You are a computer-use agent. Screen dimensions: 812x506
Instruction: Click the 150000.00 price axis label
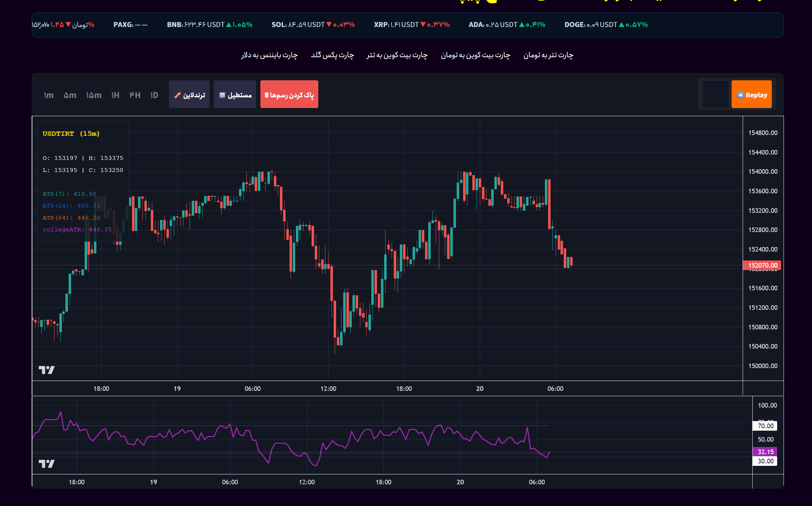pos(763,366)
